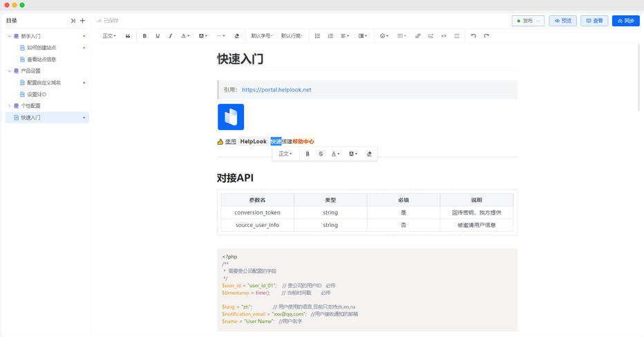Click the 参数名 table header
Image resolution: width=644 pixels, height=337 pixels.
(x=258, y=200)
